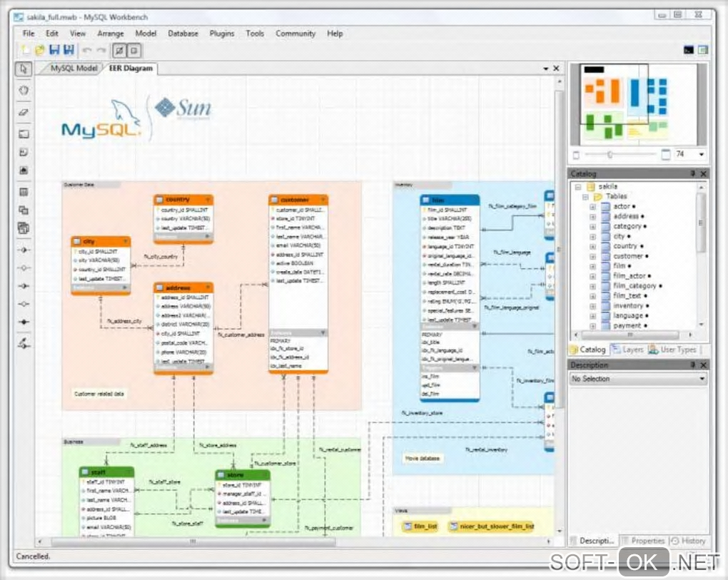Open the zoom percentage dropdown
The image size is (728, 580).
click(701, 155)
